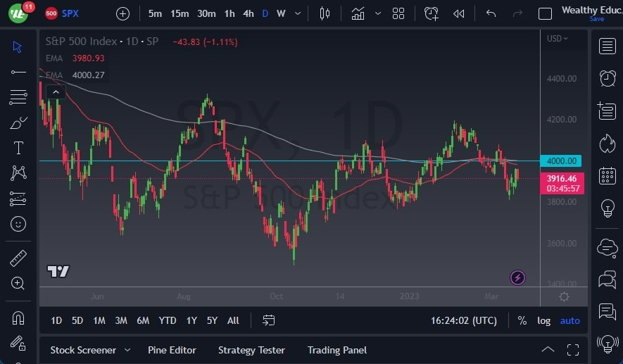Select the W weekly interval
Image resolution: width=623 pixels, height=364 pixels.
click(281, 14)
